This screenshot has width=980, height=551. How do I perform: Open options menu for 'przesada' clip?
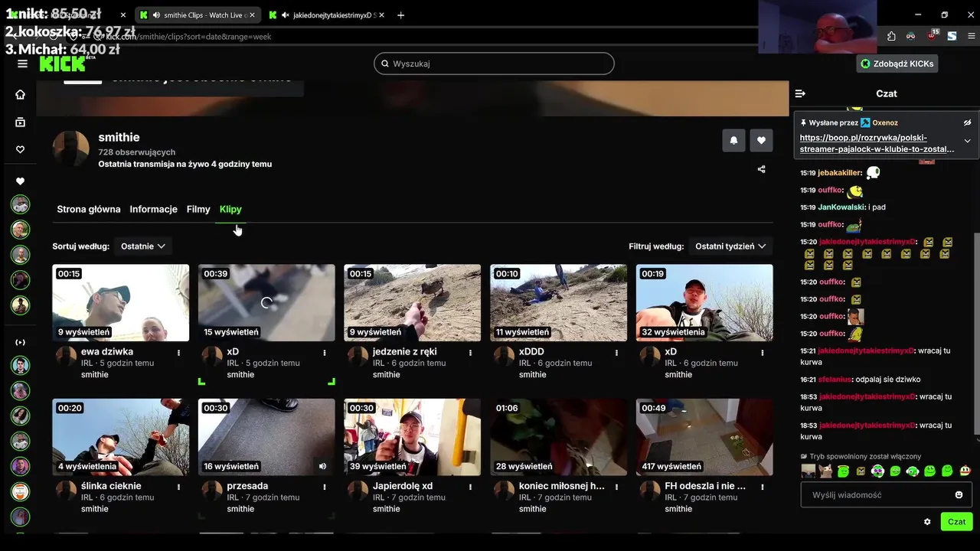(x=325, y=487)
